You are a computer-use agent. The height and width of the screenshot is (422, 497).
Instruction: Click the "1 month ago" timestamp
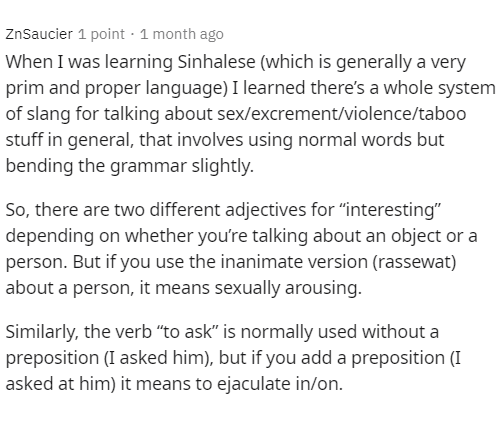(182, 34)
